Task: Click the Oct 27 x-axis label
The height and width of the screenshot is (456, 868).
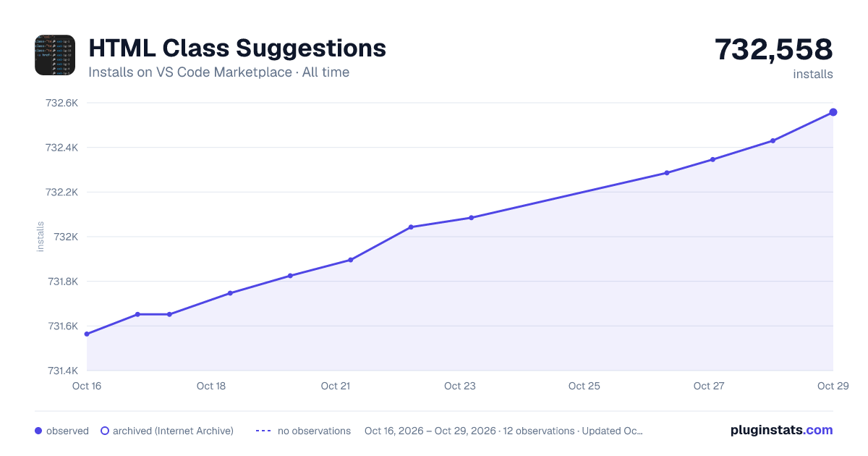Action: pos(709,386)
